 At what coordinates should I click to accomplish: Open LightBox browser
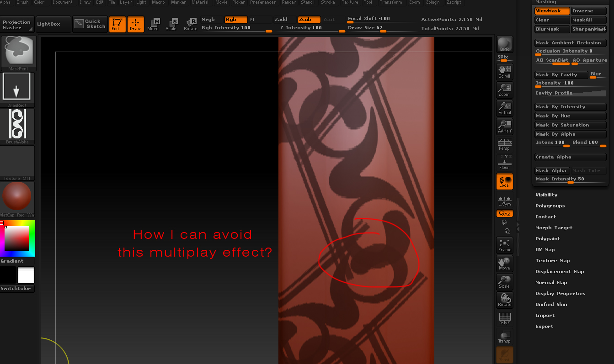(x=53, y=24)
